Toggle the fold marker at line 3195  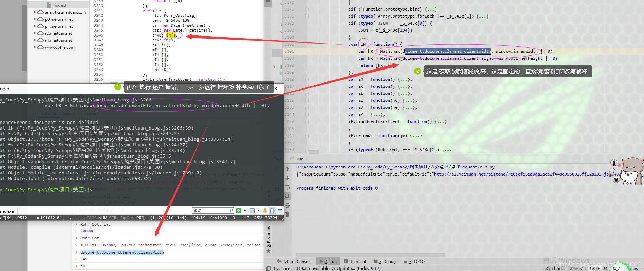[307, 16]
